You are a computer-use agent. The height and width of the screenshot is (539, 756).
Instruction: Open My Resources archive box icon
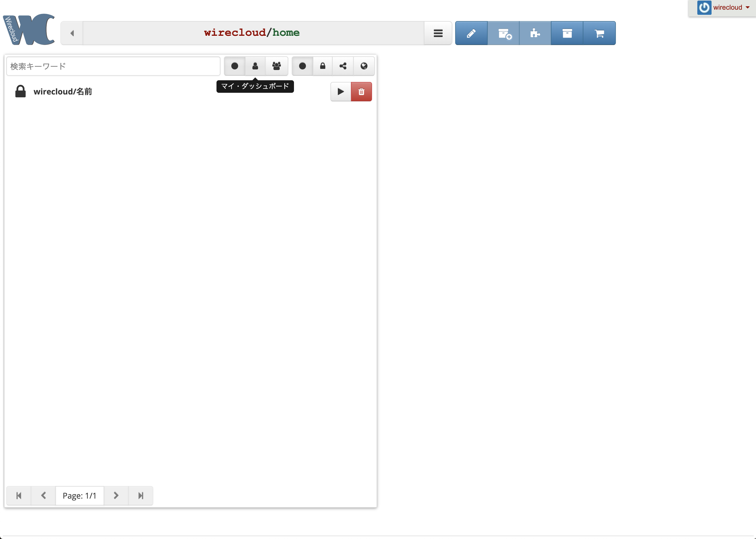coord(567,33)
